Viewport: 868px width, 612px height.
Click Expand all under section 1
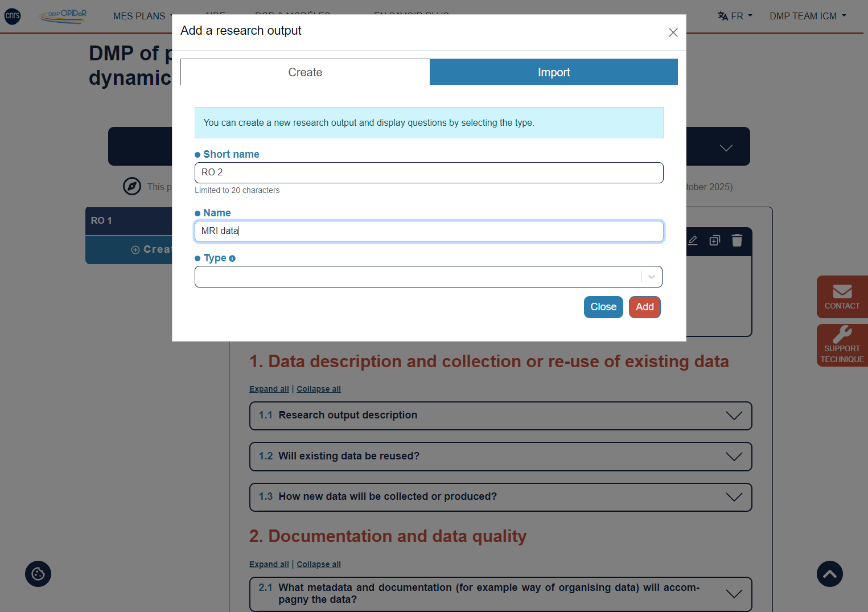click(x=269, y=389)
